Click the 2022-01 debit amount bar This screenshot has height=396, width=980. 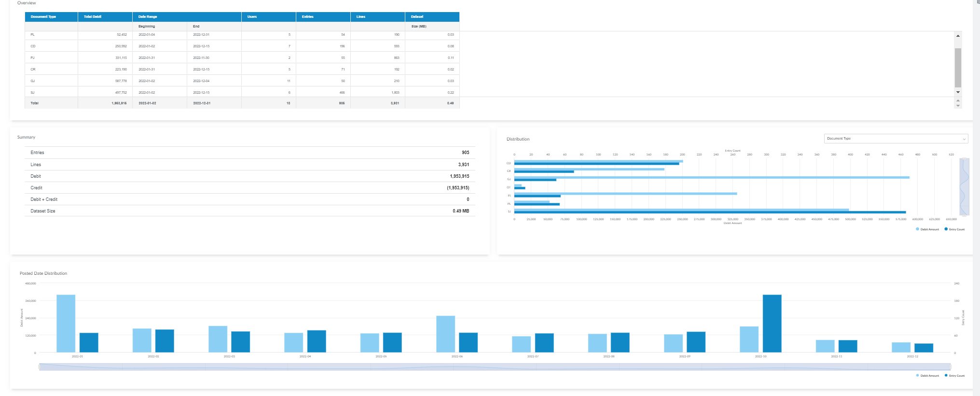click(66, 324)
